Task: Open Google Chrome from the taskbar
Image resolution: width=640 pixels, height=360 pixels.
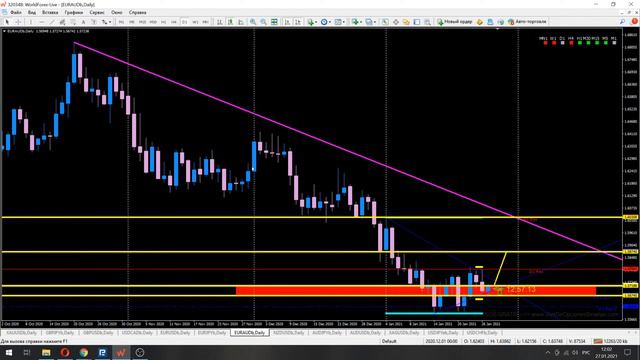Action: pos(84,353)
